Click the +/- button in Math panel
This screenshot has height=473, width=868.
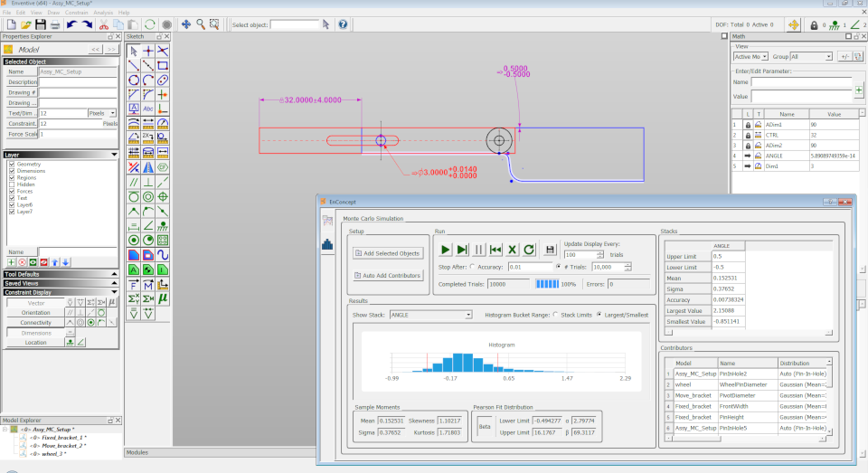pos(844,56)
